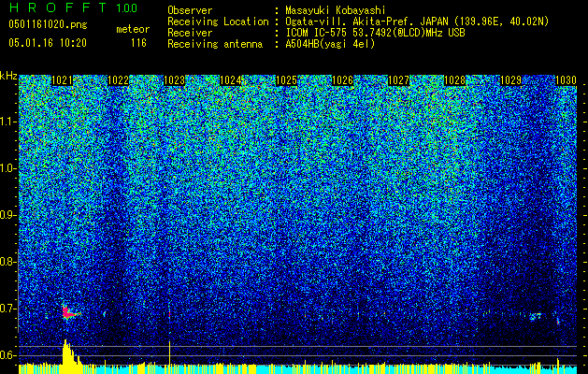Image resolution: width=588 pixels, height=374 pixels.
Task: Click the 1027 time marker
Action: point(398,80)
